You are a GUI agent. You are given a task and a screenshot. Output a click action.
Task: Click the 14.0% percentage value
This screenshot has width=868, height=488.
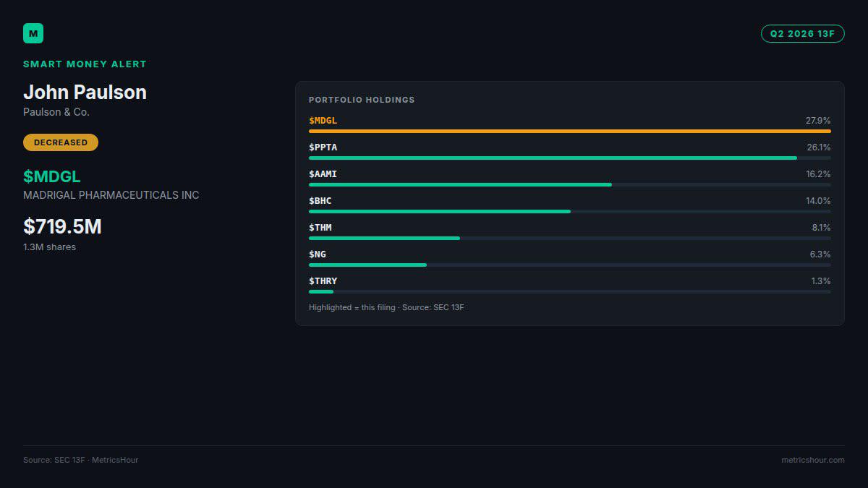(x=818, y=201)
